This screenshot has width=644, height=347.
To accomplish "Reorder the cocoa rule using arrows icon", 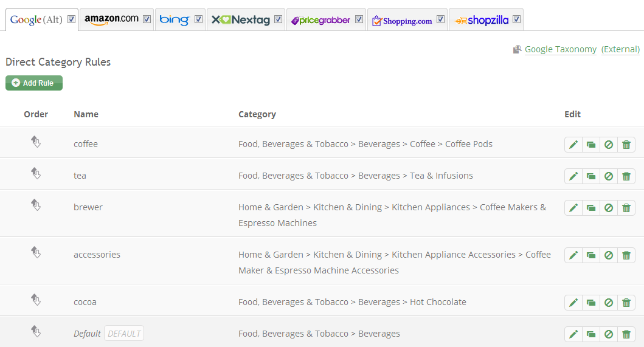I will tap(36, 300).
